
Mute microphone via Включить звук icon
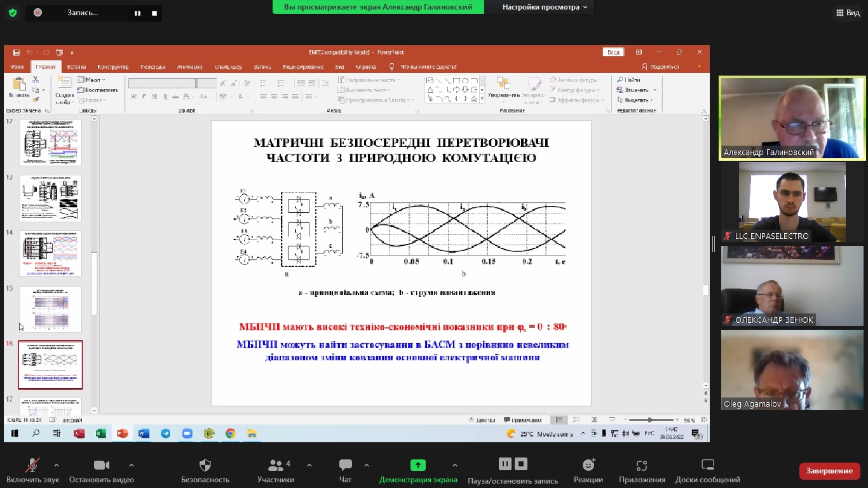[32, 465]
